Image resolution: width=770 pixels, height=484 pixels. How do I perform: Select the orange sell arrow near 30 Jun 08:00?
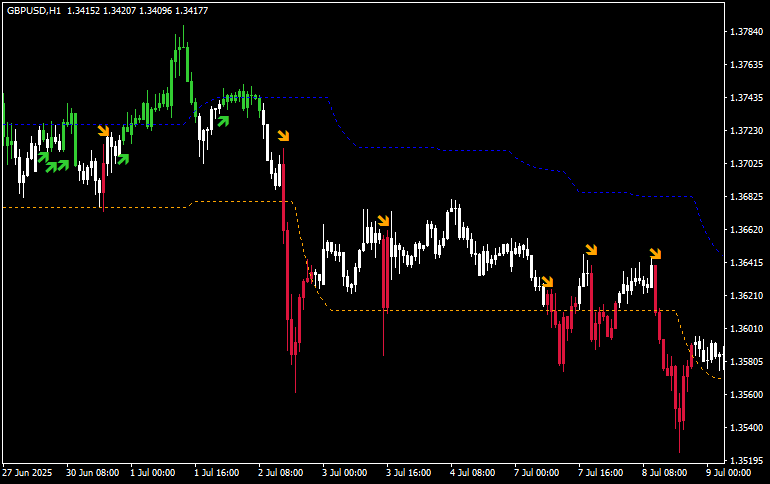[x=103, y=130]
